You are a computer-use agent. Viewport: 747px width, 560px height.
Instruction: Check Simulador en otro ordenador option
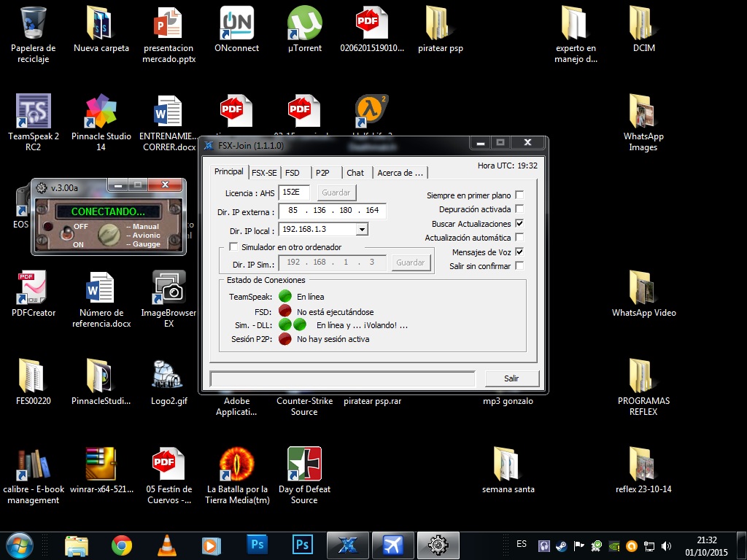233,247
